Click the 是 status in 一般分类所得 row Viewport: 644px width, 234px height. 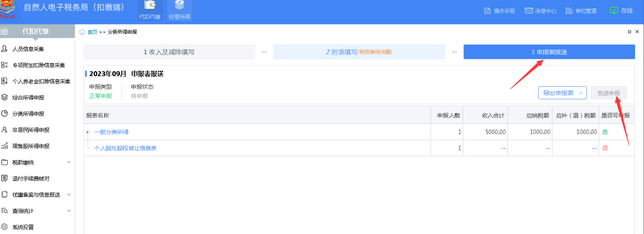click(605, 132)
